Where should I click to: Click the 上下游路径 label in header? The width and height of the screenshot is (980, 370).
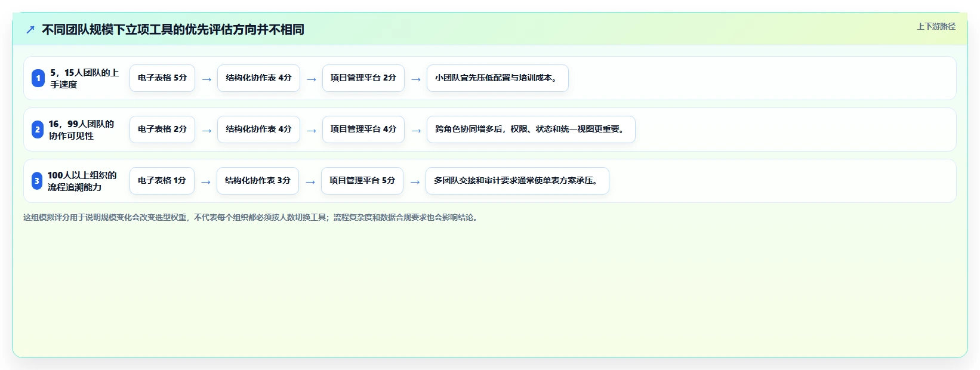(x=936, y=26)
